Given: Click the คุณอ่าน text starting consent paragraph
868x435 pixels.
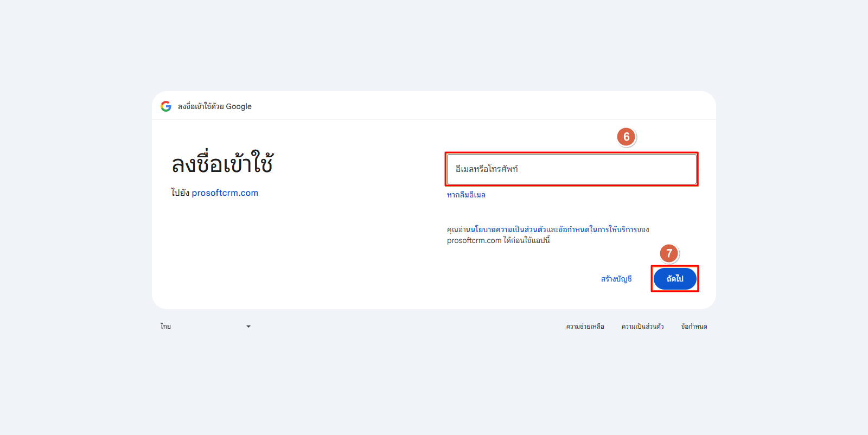Looking at the screenshot, I should coord(458,229).
